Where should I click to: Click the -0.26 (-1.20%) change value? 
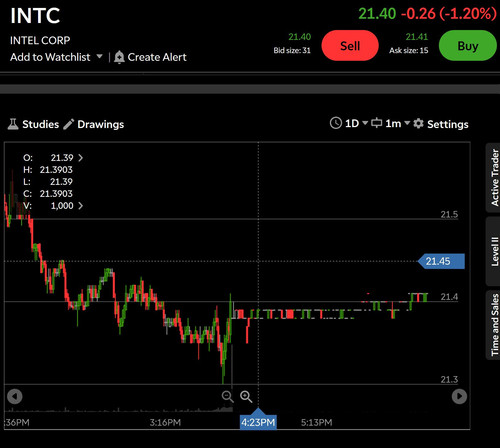tap(449, 14)
